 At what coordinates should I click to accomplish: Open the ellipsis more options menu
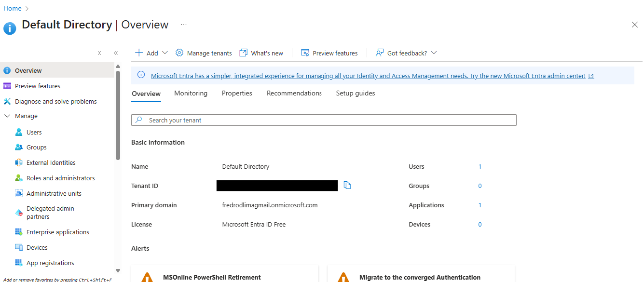184,25
